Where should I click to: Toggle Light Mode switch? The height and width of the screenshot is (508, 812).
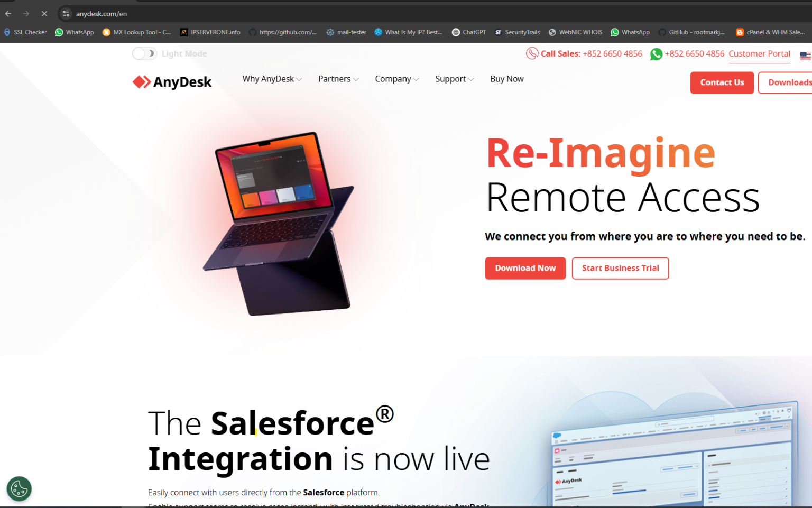144,53
